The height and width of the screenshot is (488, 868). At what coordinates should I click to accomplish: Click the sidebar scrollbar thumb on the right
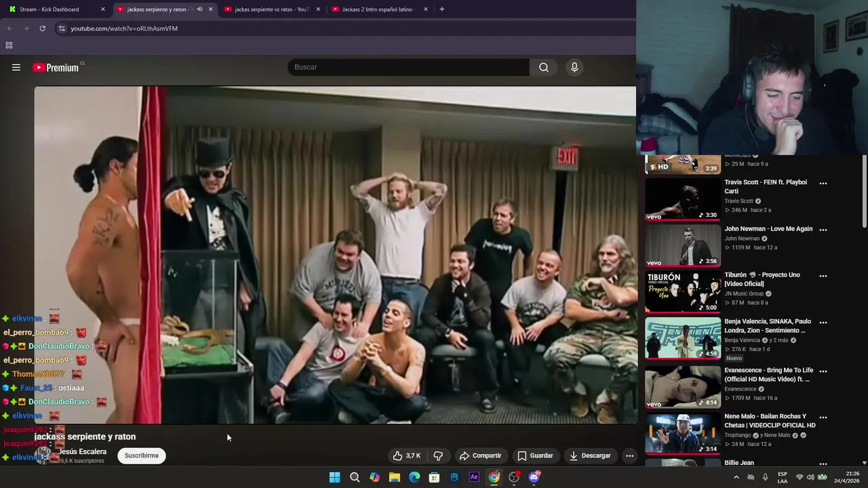864,191
